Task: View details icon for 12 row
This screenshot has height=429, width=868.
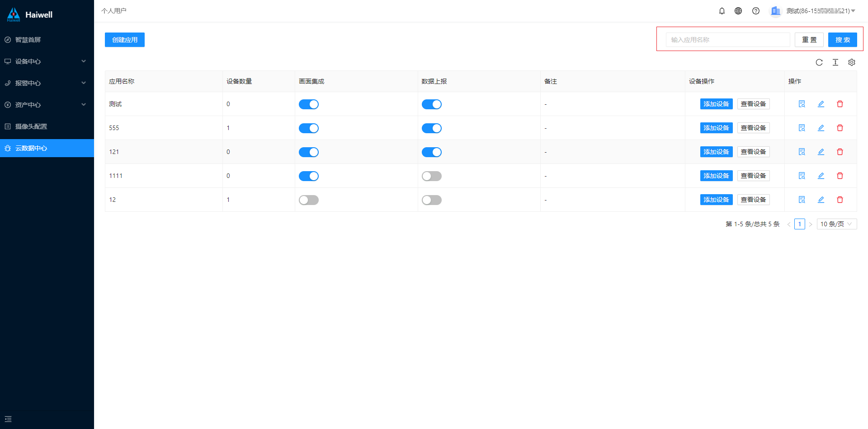Action: (x=802, y=200)
